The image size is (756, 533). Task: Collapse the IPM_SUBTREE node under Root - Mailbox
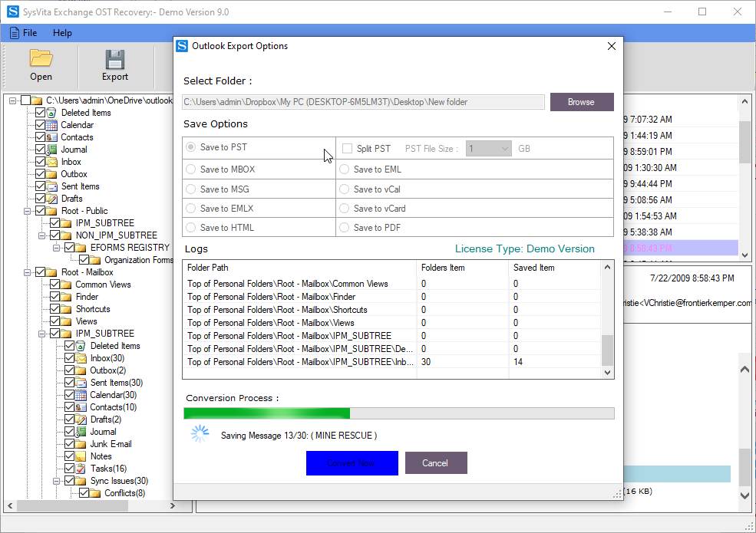click(42, 334)
